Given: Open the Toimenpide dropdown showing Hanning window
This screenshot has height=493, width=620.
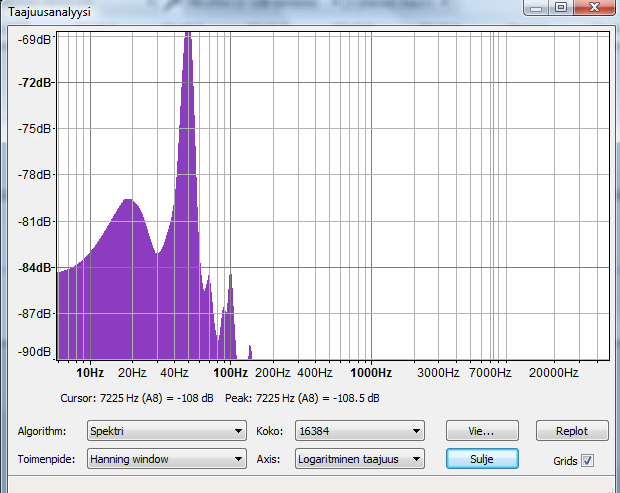Looking at the screenshot, I should (166, 459).
